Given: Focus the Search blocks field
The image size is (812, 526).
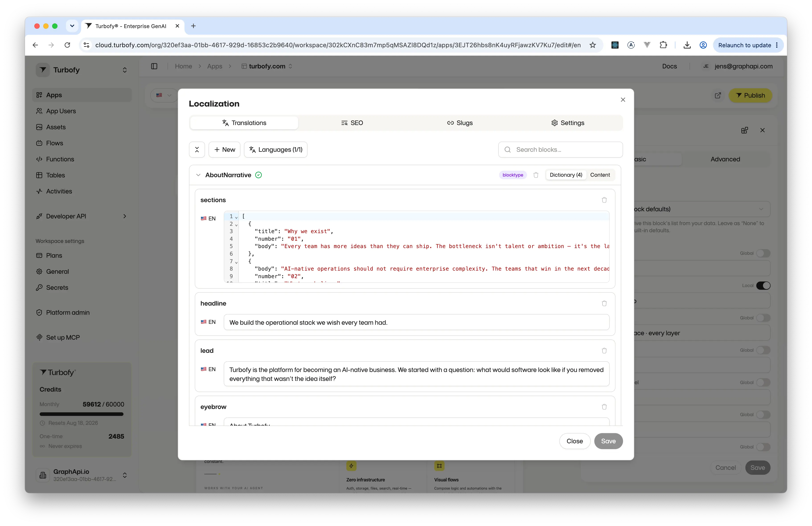Looking at the screenshot, I should (561, 150).
